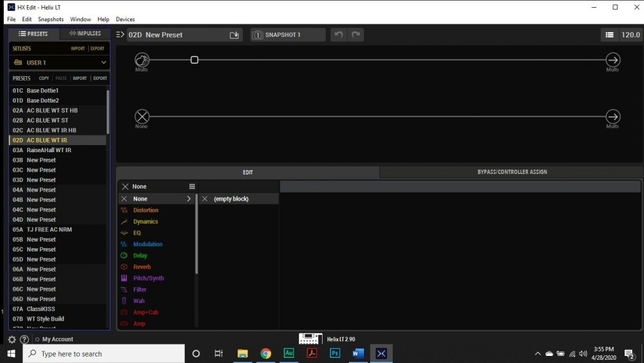Open the Edit menu
Viewport: 644px width, 363px height.
click(26, 19)
